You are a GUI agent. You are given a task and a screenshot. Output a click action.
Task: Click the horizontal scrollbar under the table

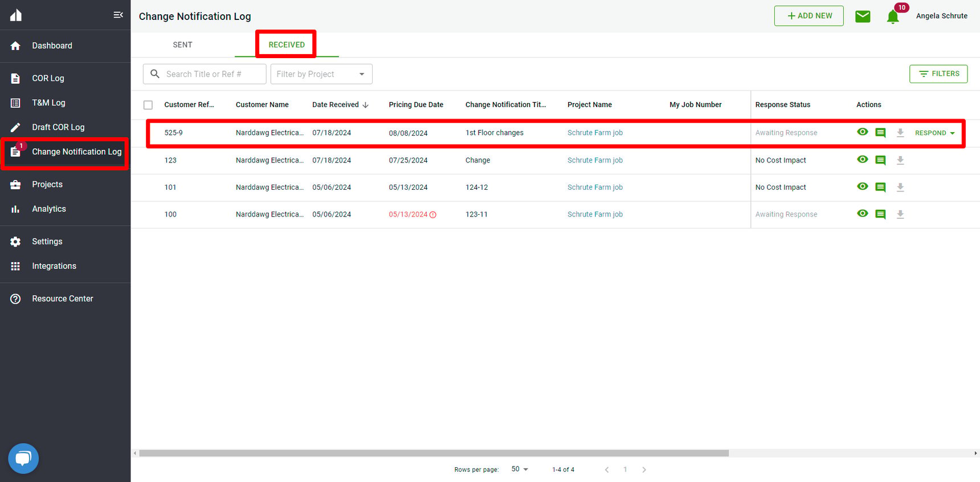434,454
